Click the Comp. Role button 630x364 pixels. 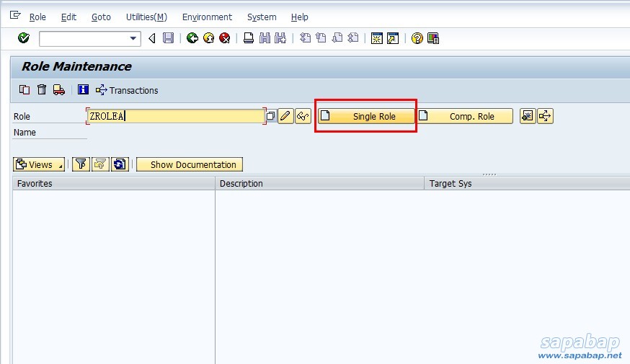[465, 116]
